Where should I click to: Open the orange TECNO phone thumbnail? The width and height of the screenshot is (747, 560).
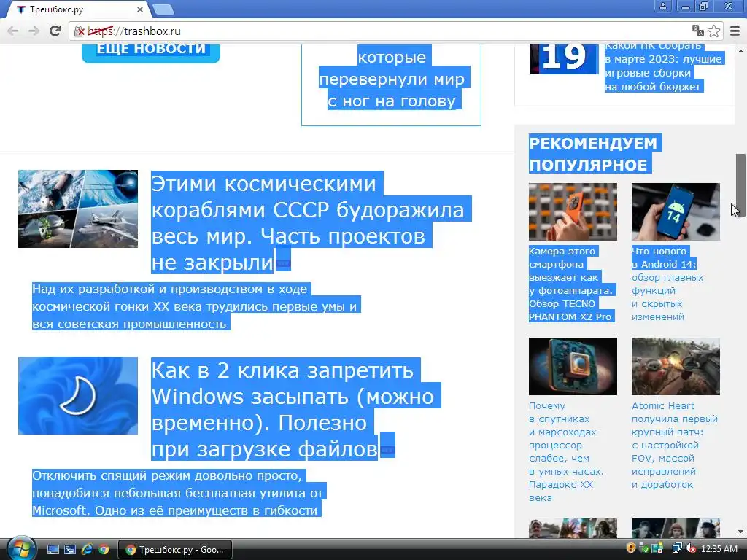tap(573, 211)
